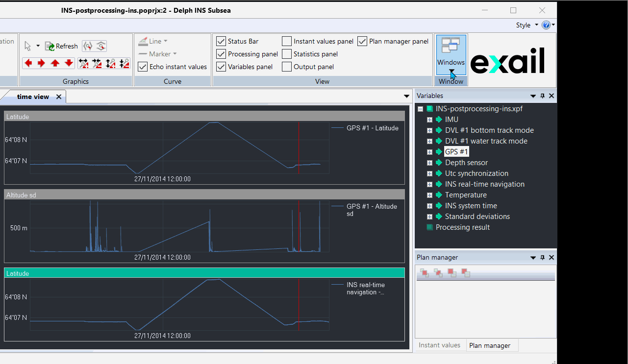The image size is (628, 364).
Task: Click the red down arrow pan icon
Action: [x=69, y=63]
